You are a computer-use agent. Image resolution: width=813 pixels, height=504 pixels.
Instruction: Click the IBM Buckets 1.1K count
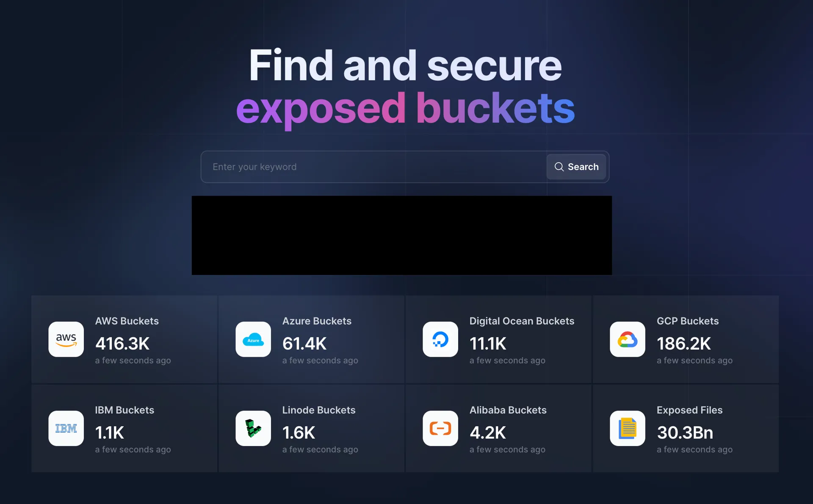pos(109,432)
